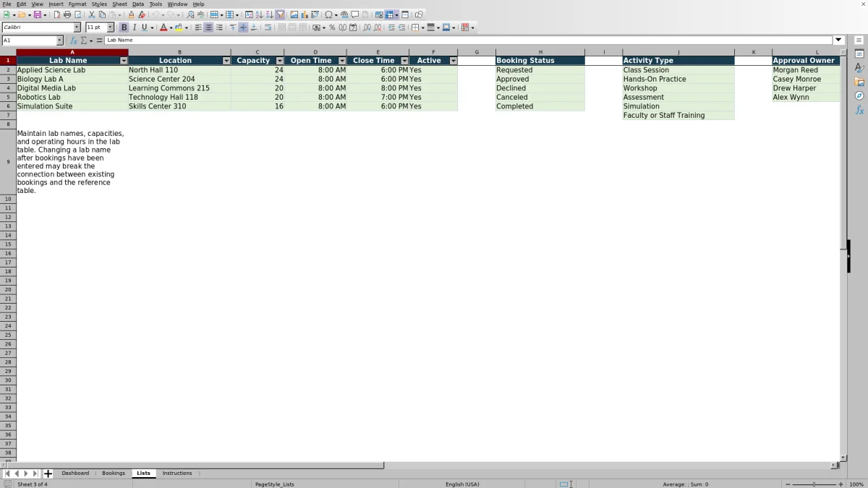Screen dimensions: 868x488
Task: Apply yellow background highlight color
Action: [178, 27]
